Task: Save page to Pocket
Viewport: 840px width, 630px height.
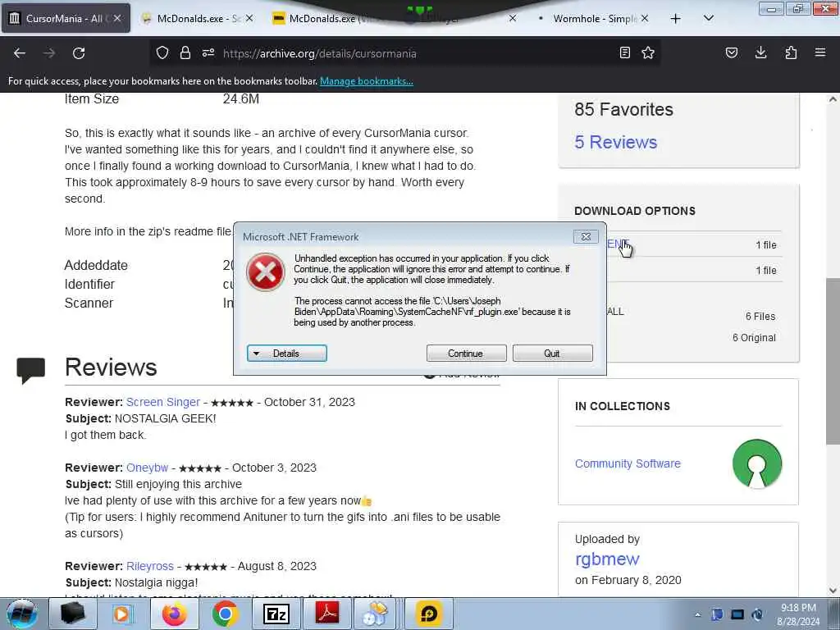Action: tap(731, 52)
